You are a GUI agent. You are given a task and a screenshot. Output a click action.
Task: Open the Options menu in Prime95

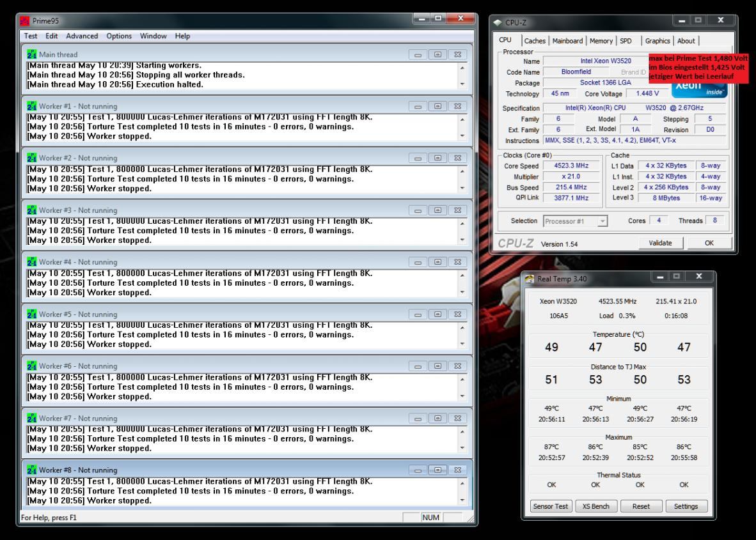119,36
